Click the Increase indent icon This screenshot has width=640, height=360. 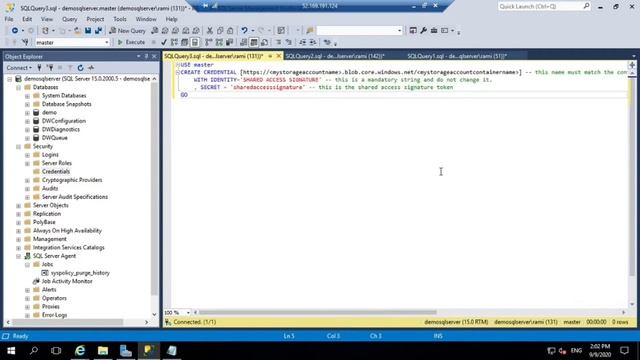pos(313,42)
